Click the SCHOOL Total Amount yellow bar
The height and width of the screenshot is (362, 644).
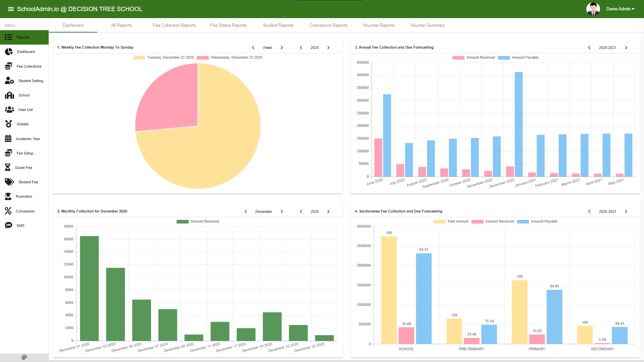(389, 290)
